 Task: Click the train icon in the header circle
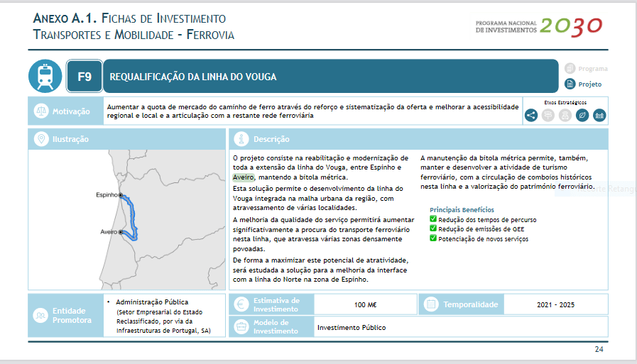pyautogui.click(x=45, y=77)
